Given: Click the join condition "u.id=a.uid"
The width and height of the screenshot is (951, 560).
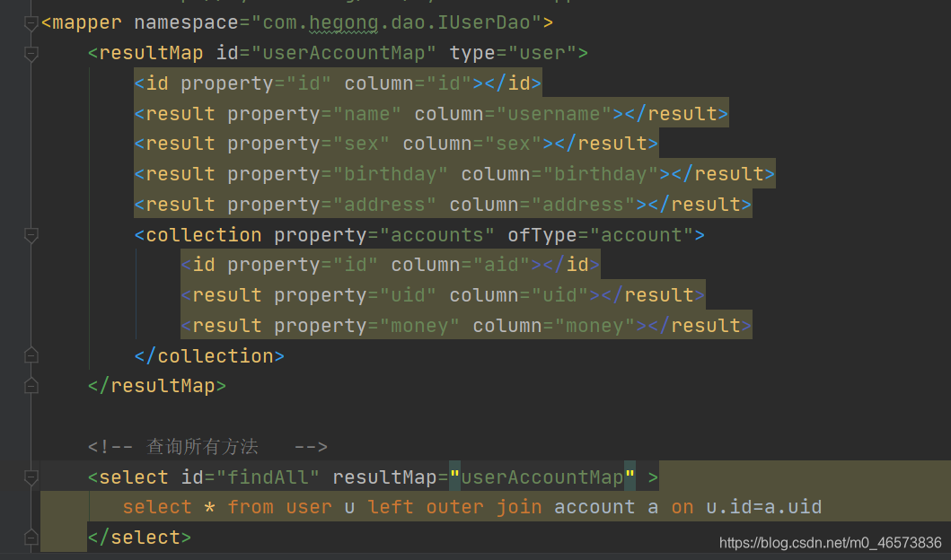Looking at the screenshot, I should click(x=764, y=507).
